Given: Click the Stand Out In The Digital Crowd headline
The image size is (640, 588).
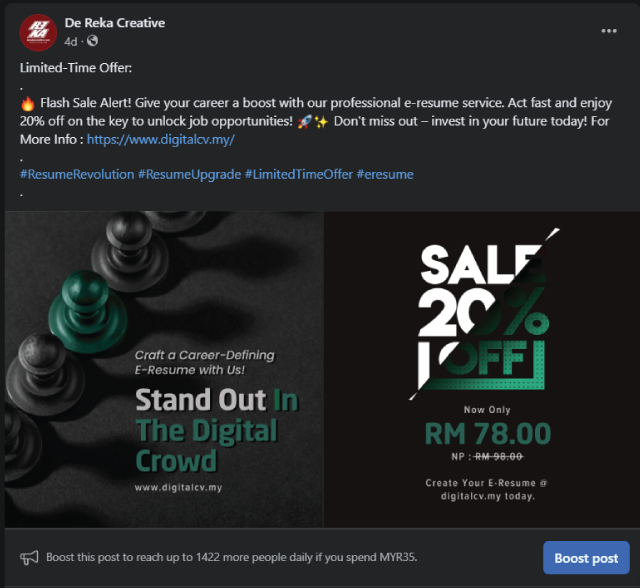Looking at the screenshot, I should pyautogui.click(x=216, y=430).
